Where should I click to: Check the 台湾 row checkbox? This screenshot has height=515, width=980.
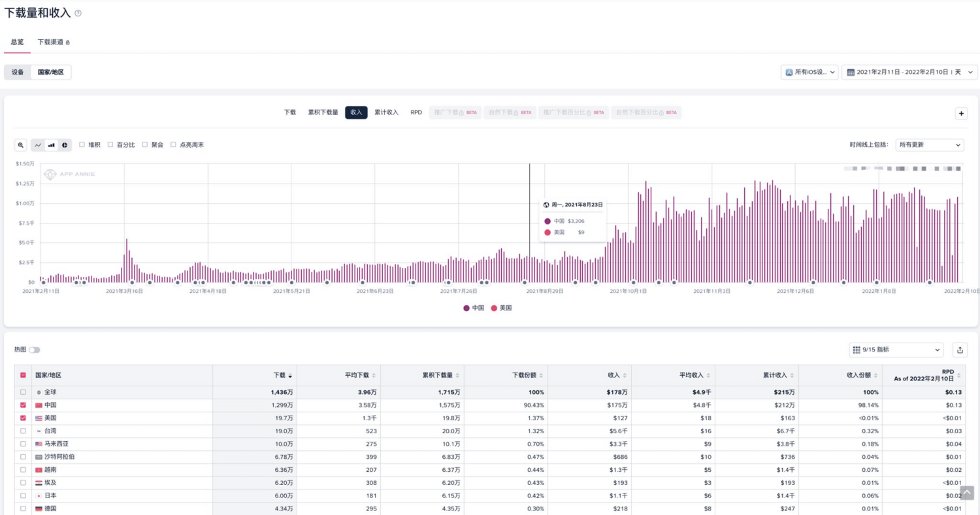[x=23, y=431]
